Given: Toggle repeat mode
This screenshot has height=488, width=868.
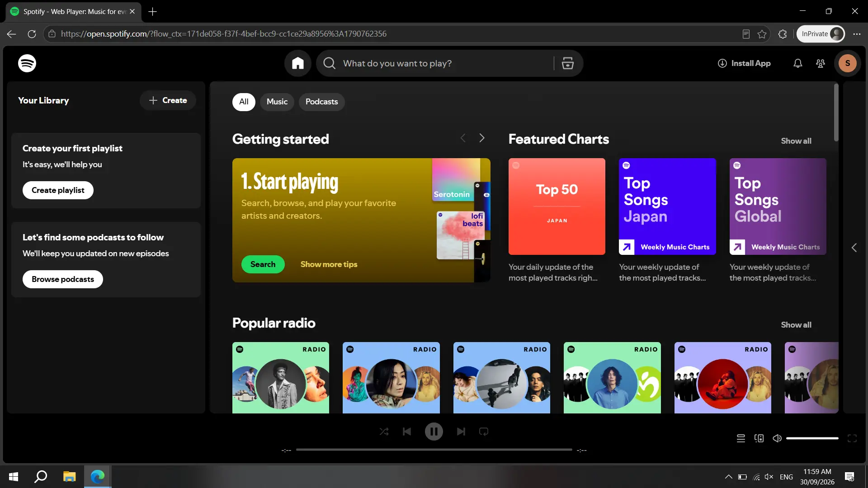Looking at the screenshot, I should (x=484, y=432).
